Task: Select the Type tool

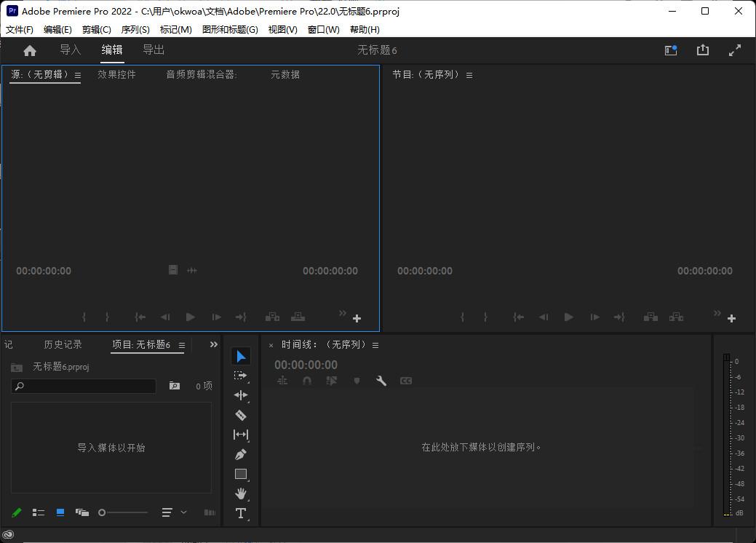Action: pyautogui.click(x=241, y=513)
